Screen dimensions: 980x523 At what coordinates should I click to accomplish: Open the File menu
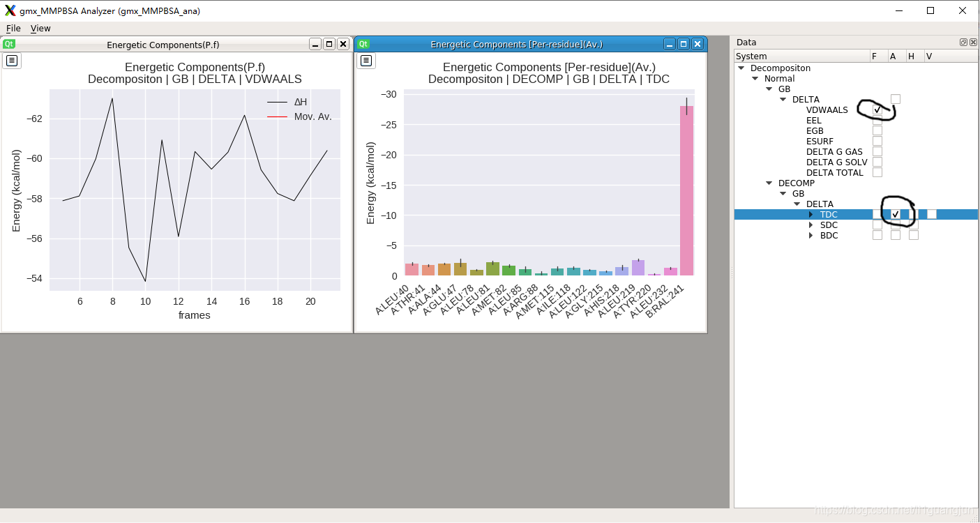click(x=13, y=28)
